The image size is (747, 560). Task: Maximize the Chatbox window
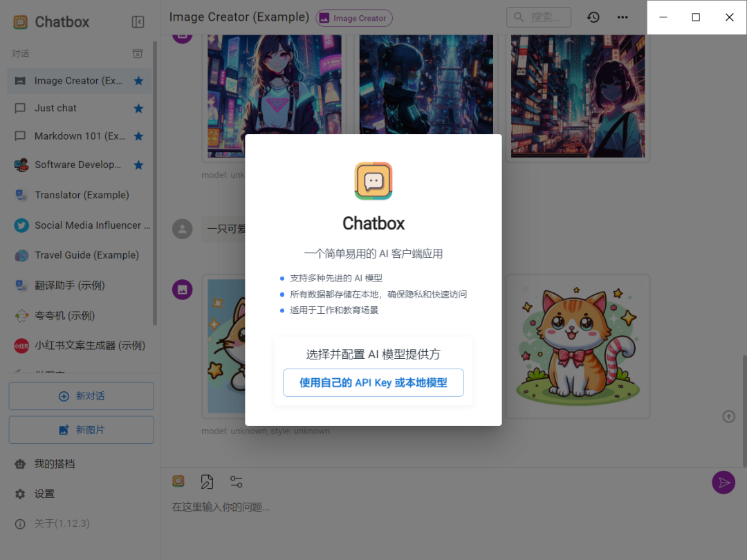click(696, 17)
